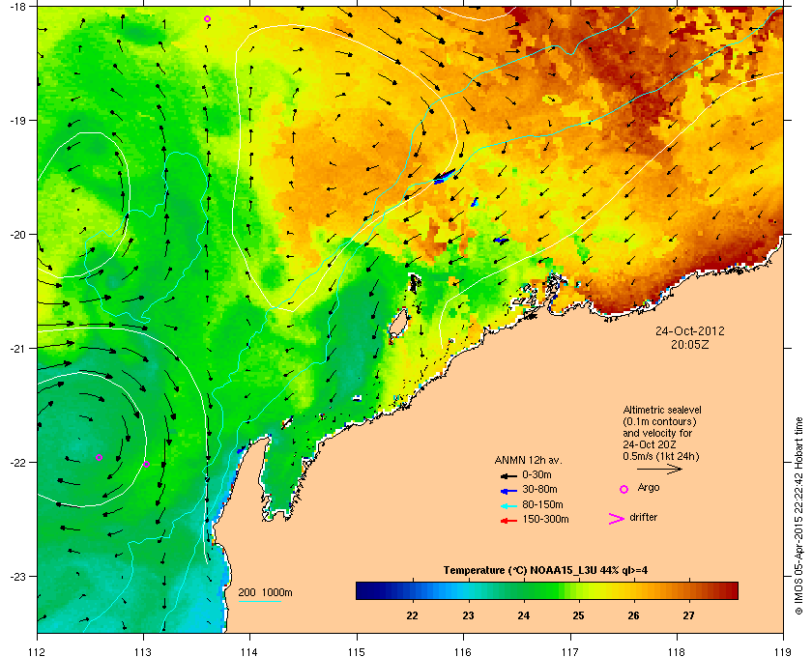Click the small dark island near 115.5, -20.4
Screen dimensions: 812x657
pyautogui.click(x=415, y=283)
